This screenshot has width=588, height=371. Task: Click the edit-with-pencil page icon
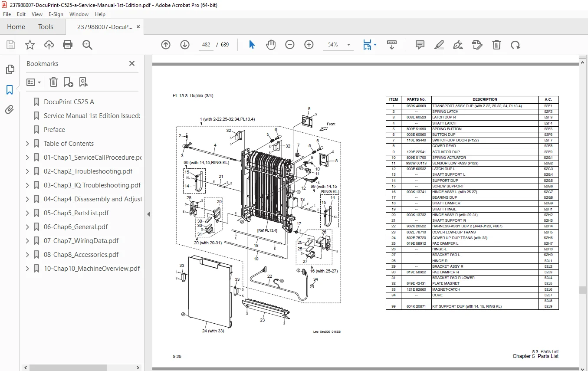point(477,45)
